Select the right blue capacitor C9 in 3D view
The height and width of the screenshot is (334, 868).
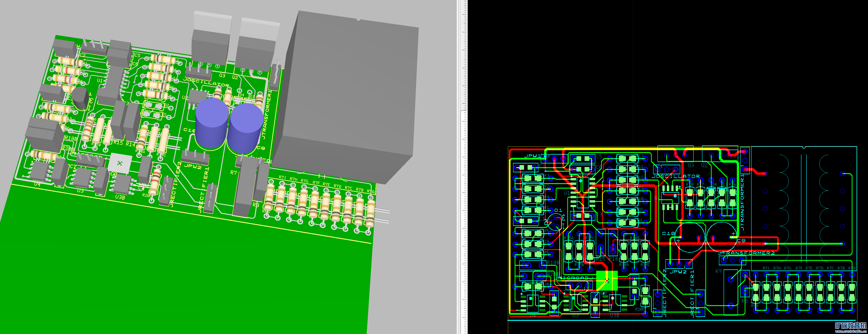[245, 128]
